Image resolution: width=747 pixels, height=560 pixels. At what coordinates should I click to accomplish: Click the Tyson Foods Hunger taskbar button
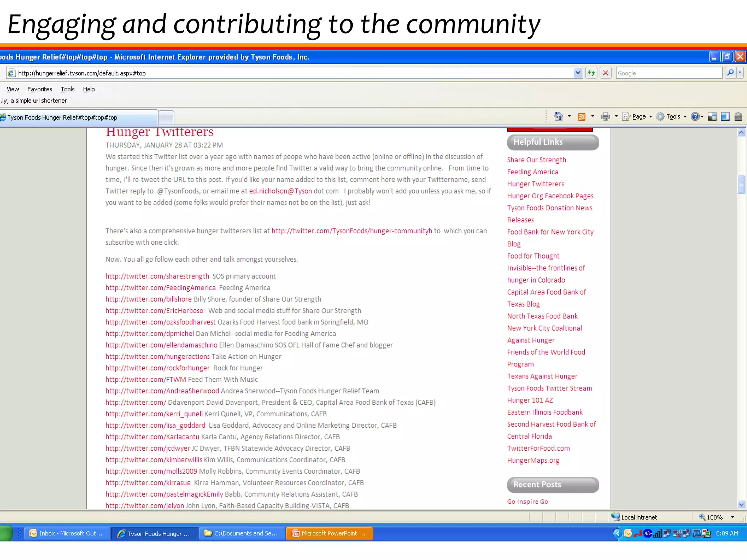(x=155, y=533)
